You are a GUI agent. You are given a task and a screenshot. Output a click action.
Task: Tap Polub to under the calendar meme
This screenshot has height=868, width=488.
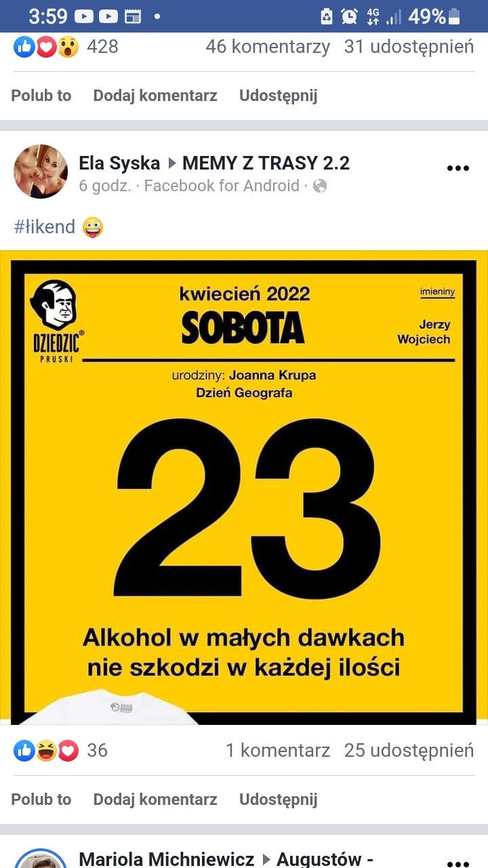[41, 800]
